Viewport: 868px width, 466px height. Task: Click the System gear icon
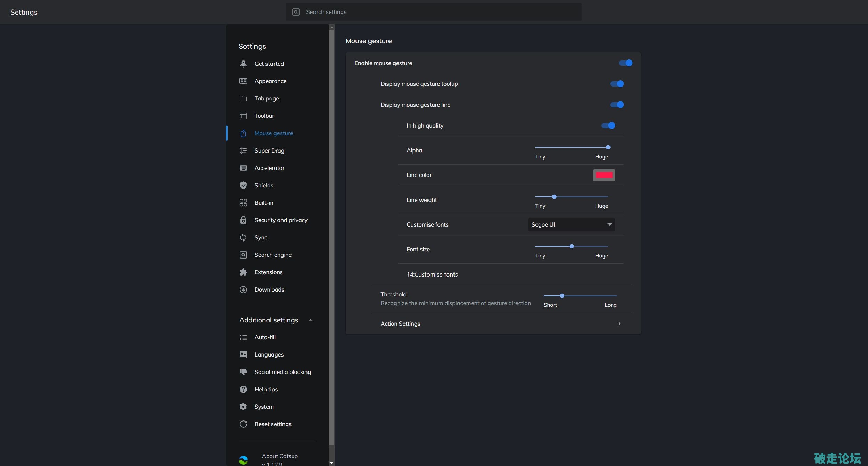243,407
